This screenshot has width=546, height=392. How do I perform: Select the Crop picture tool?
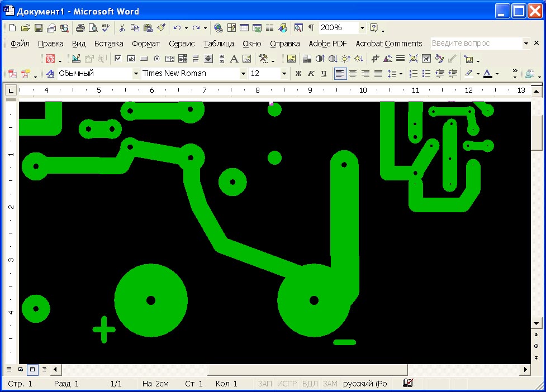click(374, 59)
